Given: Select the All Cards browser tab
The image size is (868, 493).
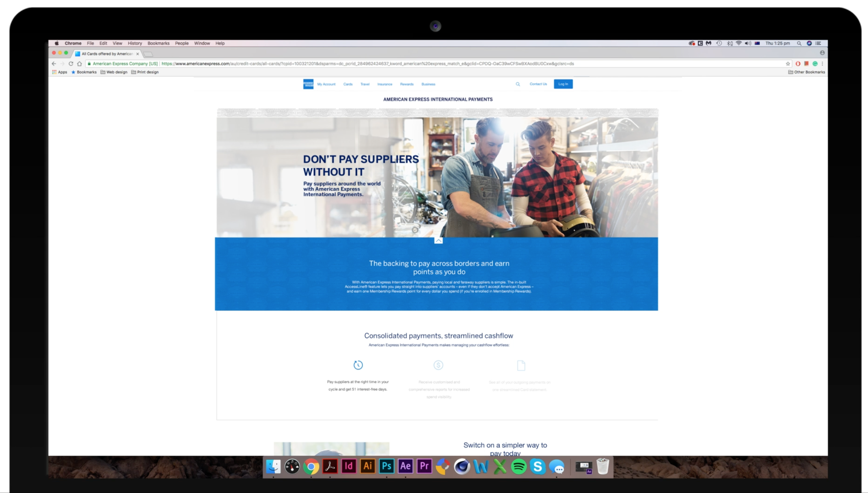Looking at the screenshot, I should tap(107, 54).
